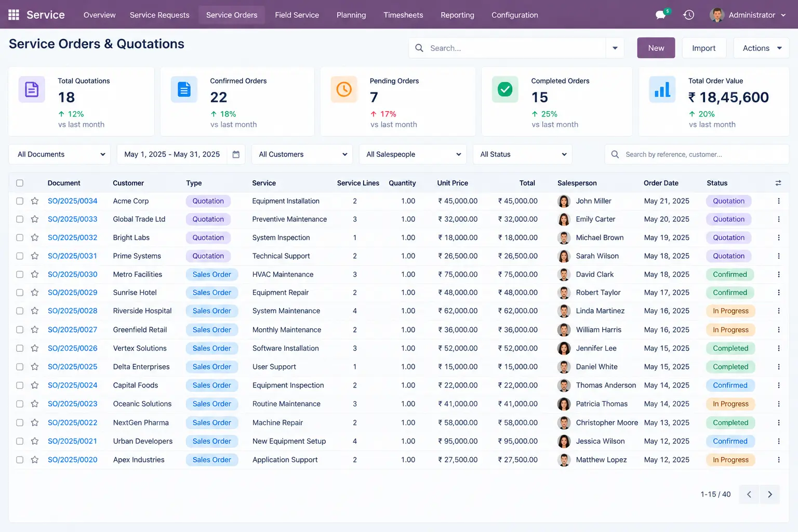Image resolution: width=798 pixels, height=532 pixels.
Task: Open document SO/2025/0023
Action: 73,404
